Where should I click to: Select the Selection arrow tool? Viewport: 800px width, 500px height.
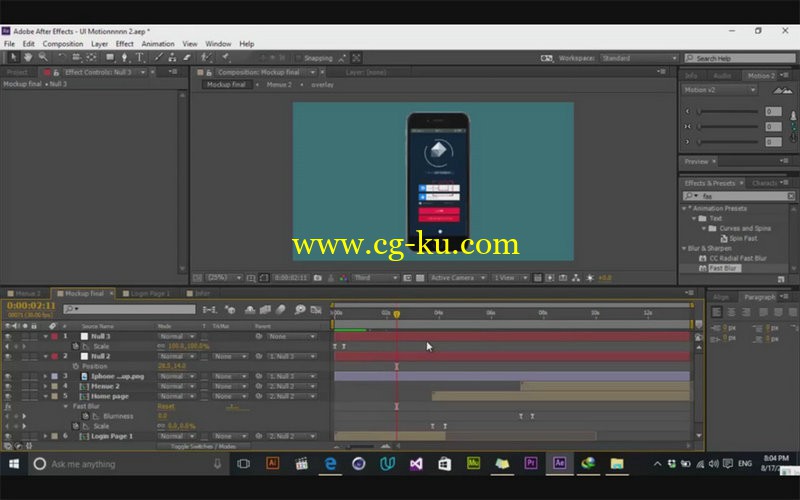[13, 57]
